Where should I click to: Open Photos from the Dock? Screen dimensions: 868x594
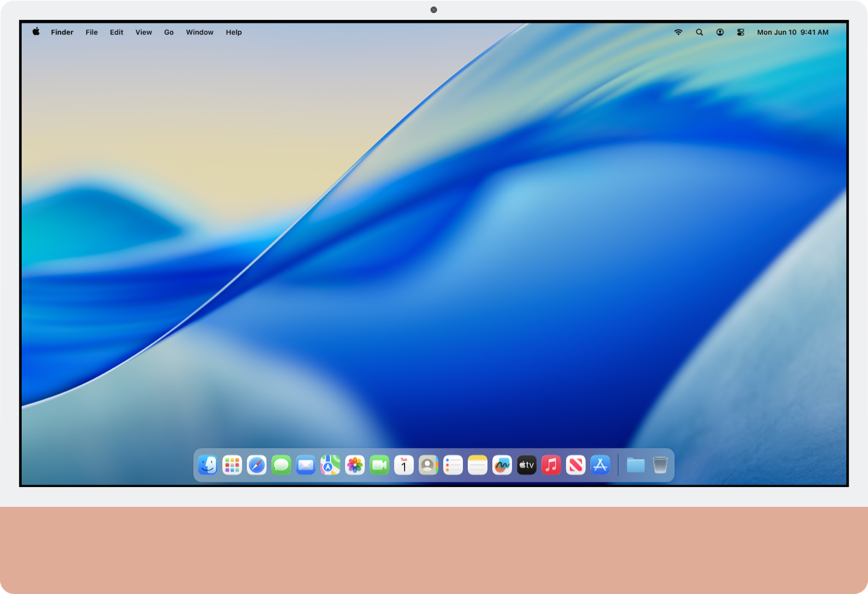(355, 465)
